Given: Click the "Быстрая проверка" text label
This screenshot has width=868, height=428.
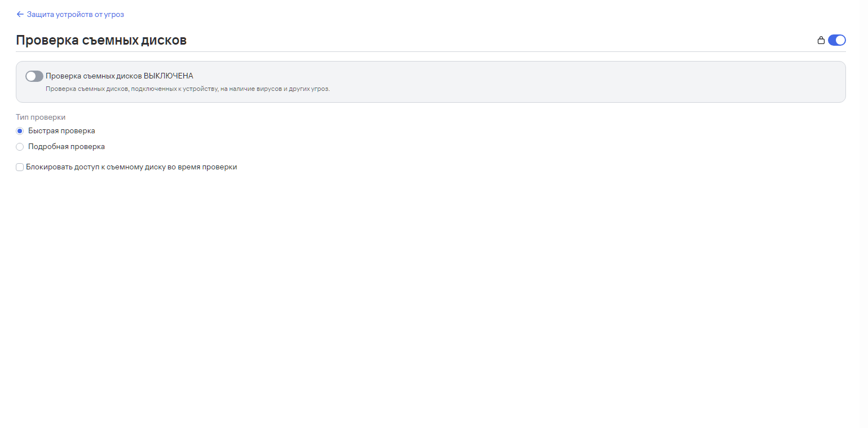Looking at the screenshot, I should point(61,131).
